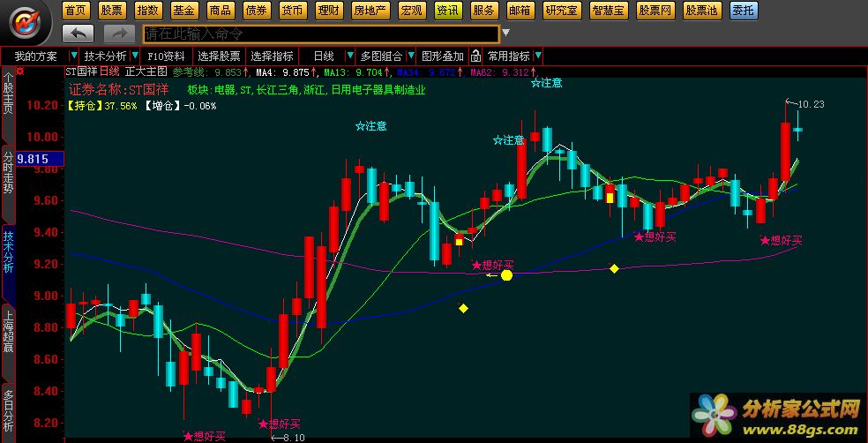Viewport: 868px width, 443px height.
Task: Open the 理财 menu
Action: pos(328,11)
